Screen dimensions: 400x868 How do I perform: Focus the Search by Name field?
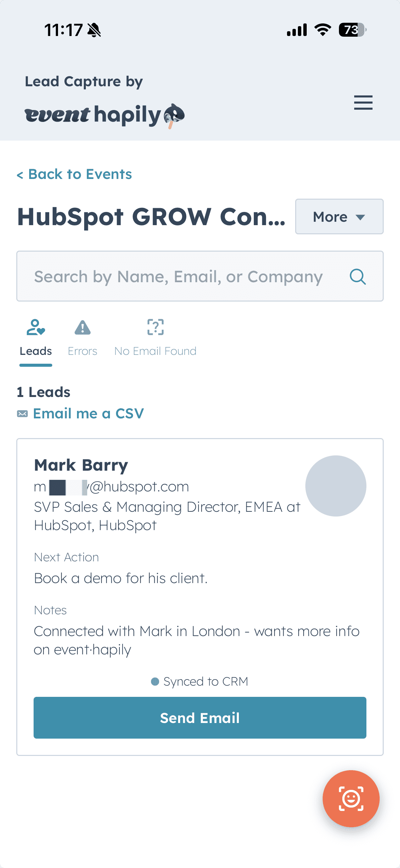(x=178, y=276)
